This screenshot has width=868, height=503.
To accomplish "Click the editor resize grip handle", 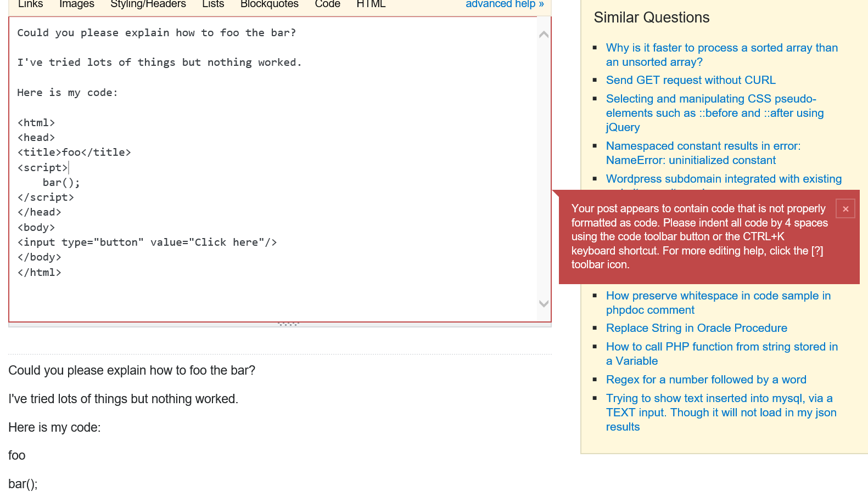I will point(288,324).
